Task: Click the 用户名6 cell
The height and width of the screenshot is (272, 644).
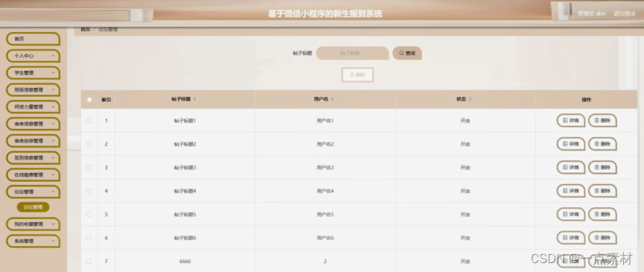Action: click(x=325, y=238)
